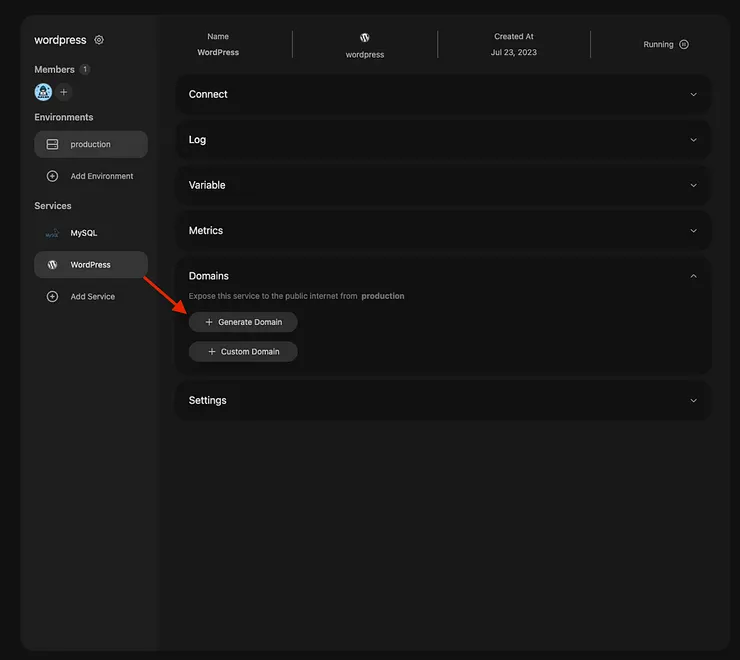The image size is (740, 660).
Task: Expand the Metrics panel
Action: [694, 231]
